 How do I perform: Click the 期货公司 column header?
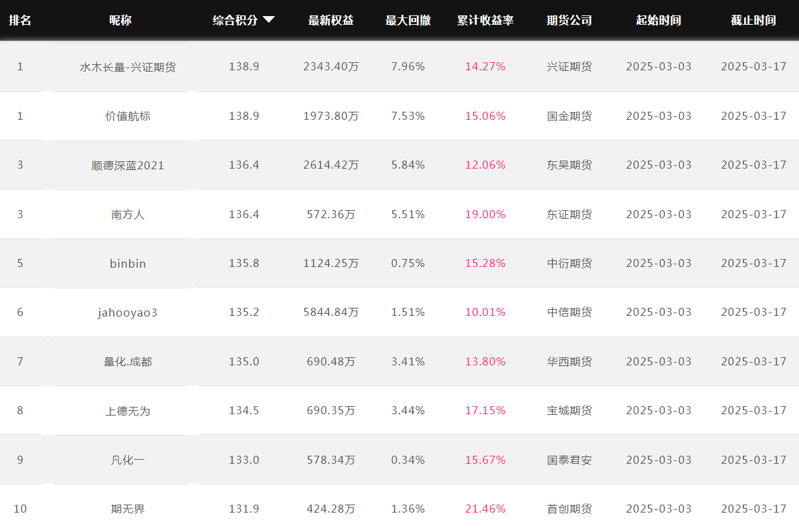tap(569, 20)
